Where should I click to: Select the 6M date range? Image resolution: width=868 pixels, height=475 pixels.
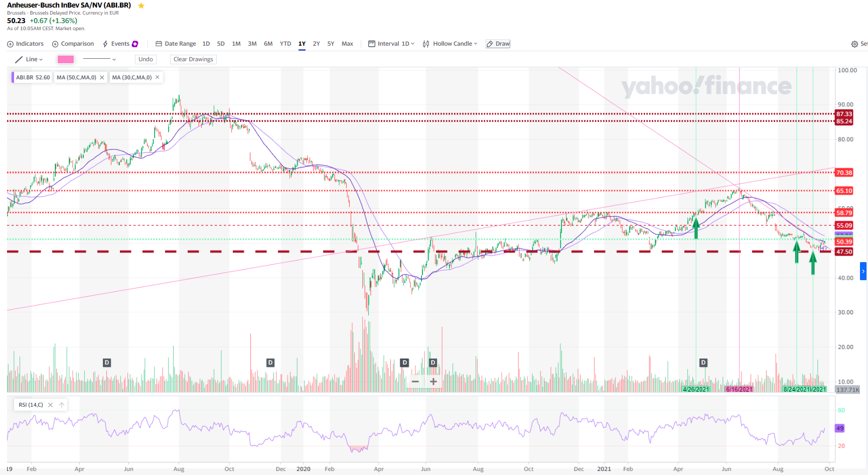[268, 44]
